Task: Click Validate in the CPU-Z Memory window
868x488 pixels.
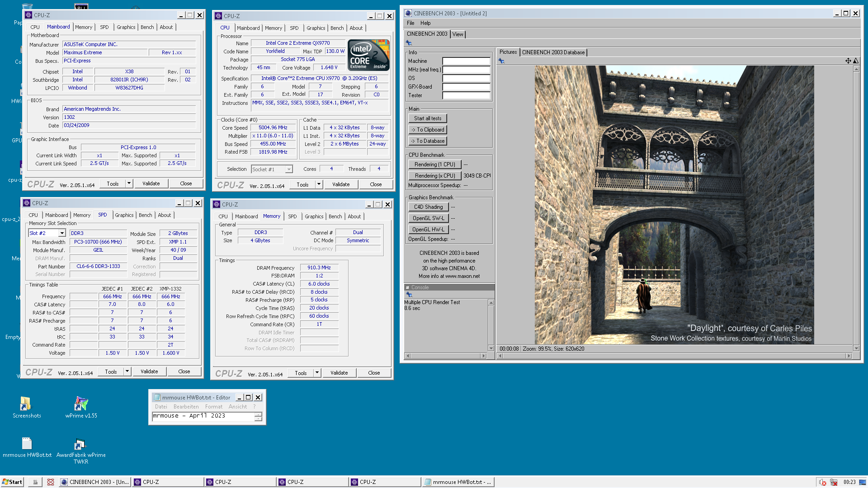Action: (x=339, y=373)
